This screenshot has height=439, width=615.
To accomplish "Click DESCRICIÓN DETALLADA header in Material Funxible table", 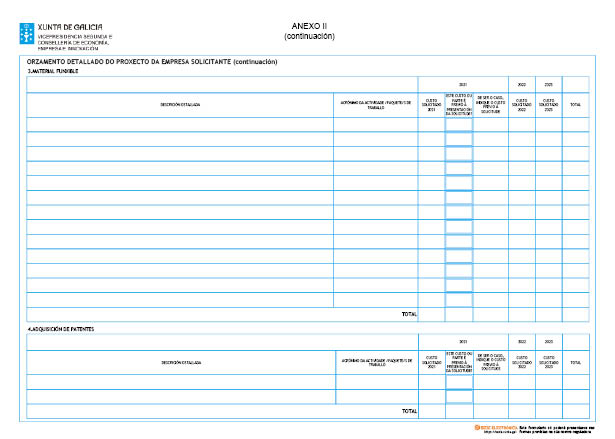I will [x=180, y=105].
